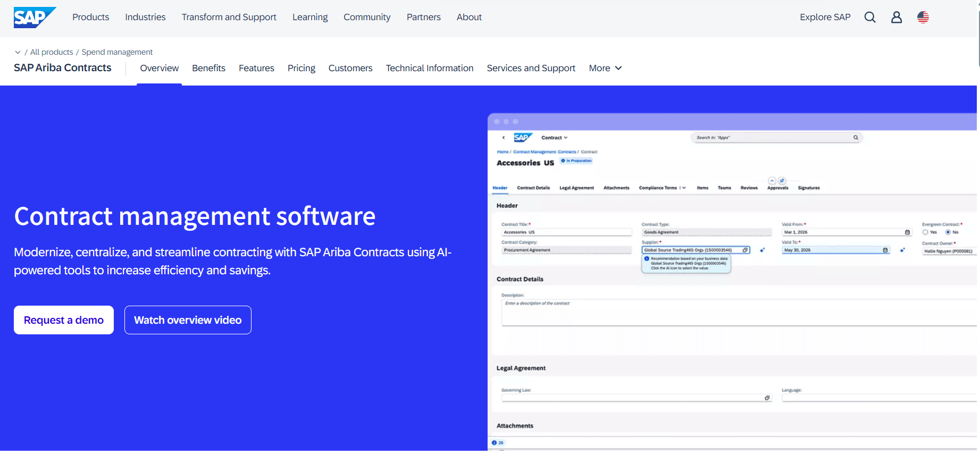This screenshot has height=455, width=980.
Task: Open the About menu
Action: click(469, 17)
